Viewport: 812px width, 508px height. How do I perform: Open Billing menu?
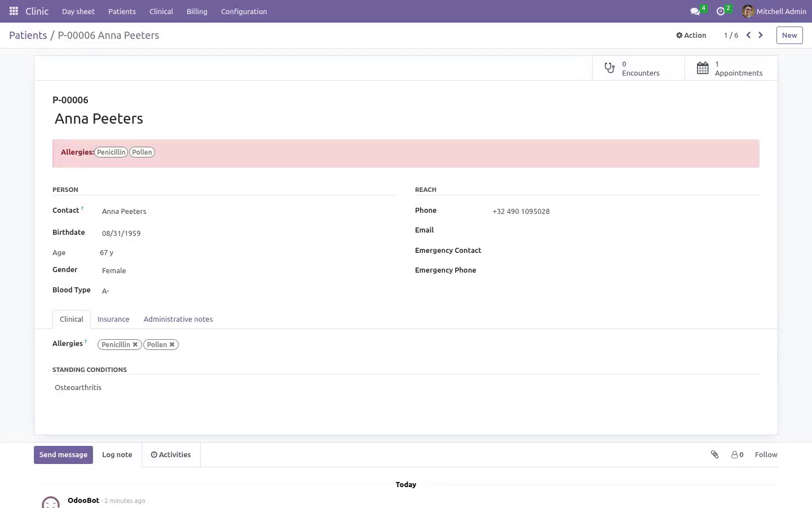197,11
